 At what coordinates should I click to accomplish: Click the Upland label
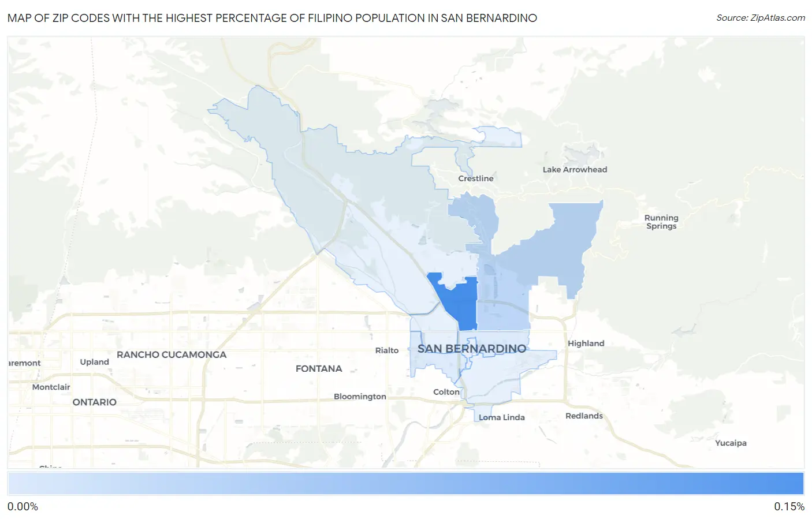click(x=95, y=362)
